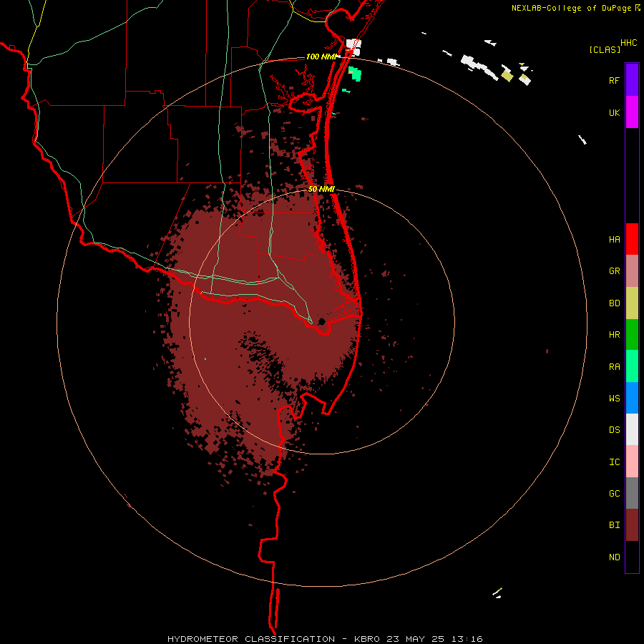The height and width of the screenshot is (644, 644).
Task: Click the green rain echo near 100 NMI ring
Action: point(355,74)
